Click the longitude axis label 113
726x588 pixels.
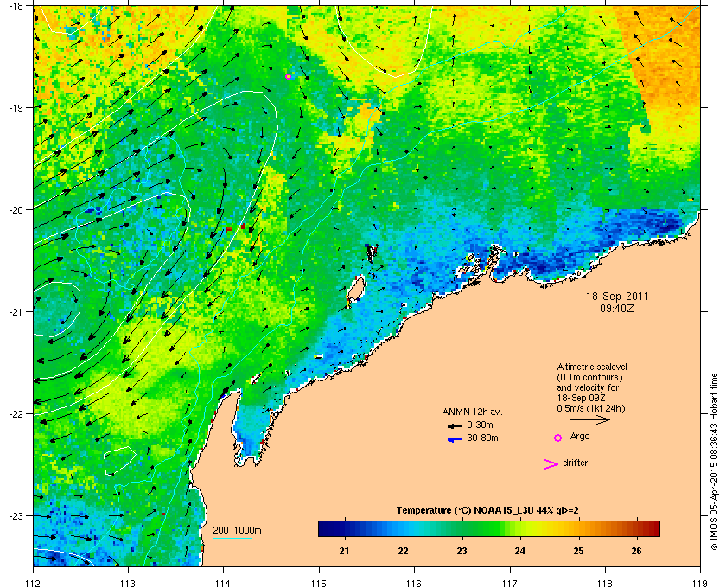click(128, 583)
